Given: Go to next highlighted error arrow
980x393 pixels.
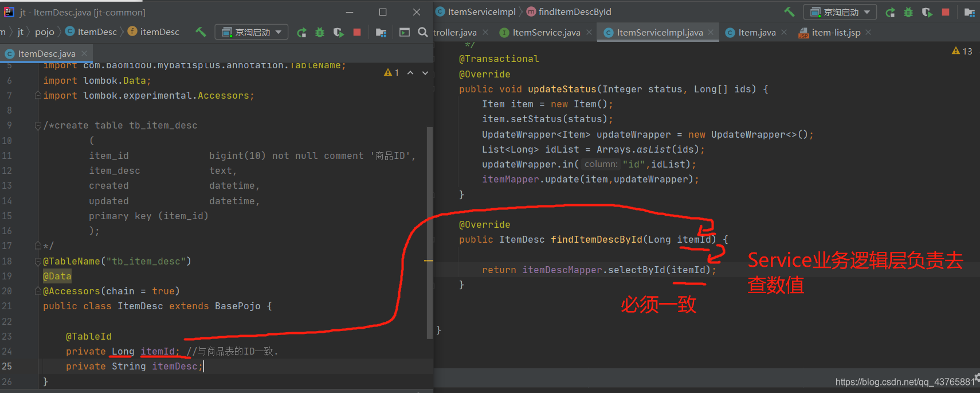Looking at the screenshot, I should click(425, 73).
